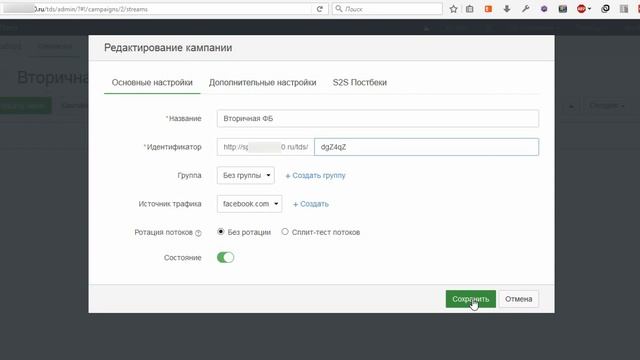
Task: Click the browser address bar URL
Action: point(157,9)
